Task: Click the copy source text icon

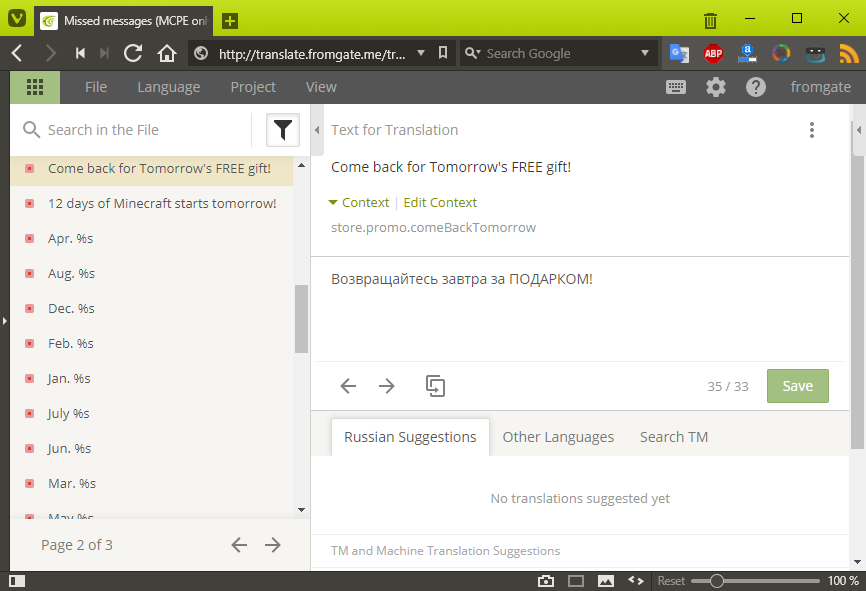Action: coord(435,386)
